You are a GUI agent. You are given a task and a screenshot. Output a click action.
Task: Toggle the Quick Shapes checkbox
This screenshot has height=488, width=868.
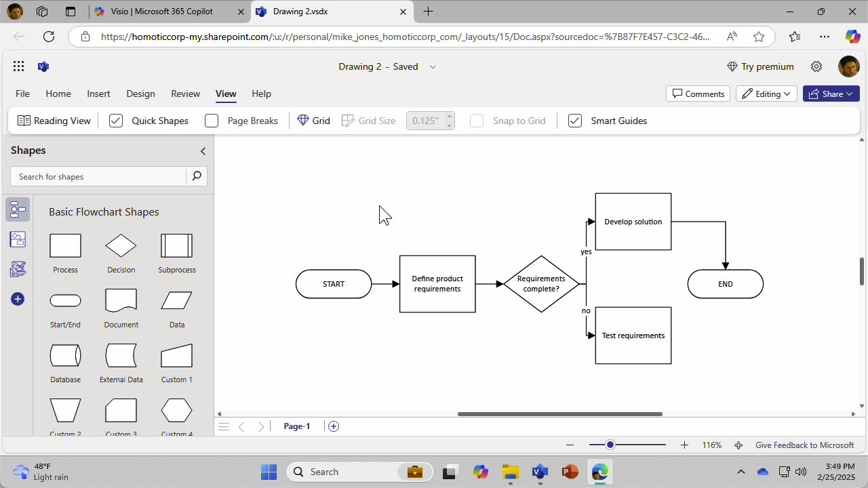[x=116, y=121]
